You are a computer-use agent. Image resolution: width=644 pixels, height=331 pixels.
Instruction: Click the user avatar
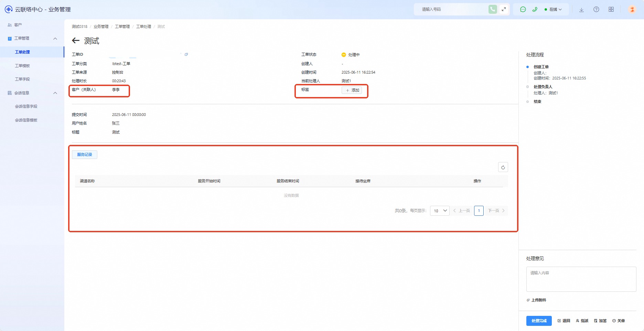632,9
